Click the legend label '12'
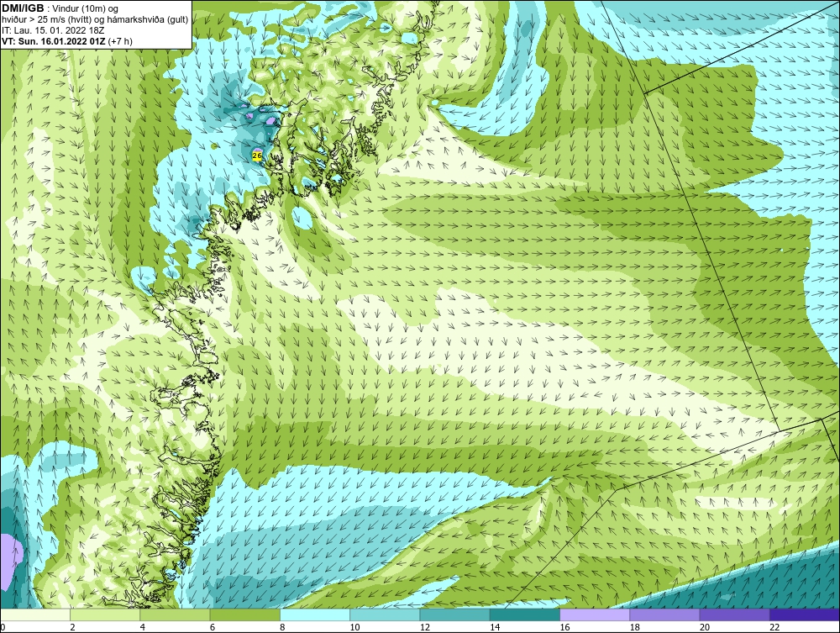This screenshot has width=840, height=633. (x=425, y=628)
